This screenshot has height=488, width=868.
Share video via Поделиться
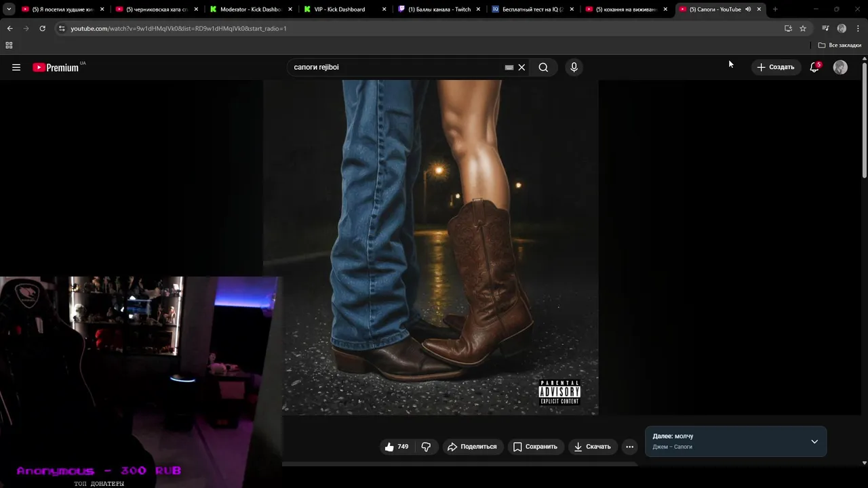point(472,447)
